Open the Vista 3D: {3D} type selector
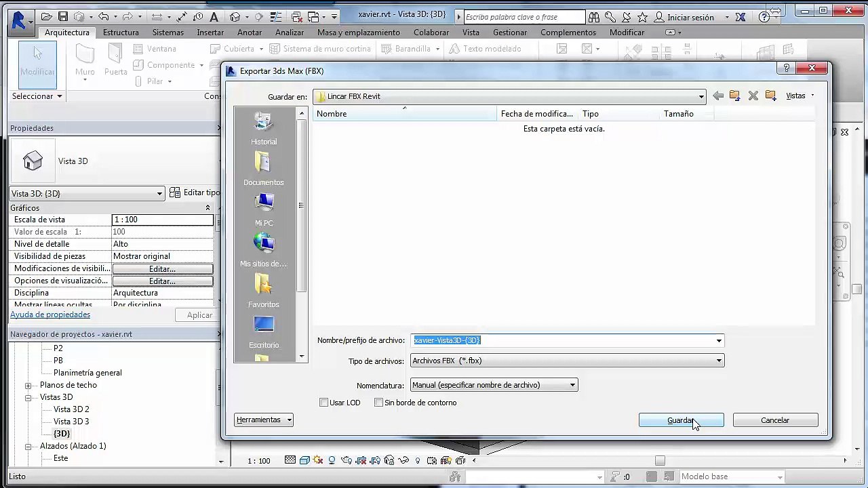 (x=87, y=193)
